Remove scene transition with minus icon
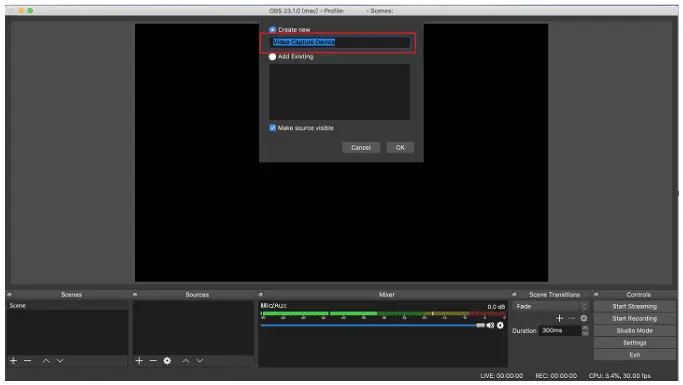Screen dimensions: 683x385 [571, 318]
